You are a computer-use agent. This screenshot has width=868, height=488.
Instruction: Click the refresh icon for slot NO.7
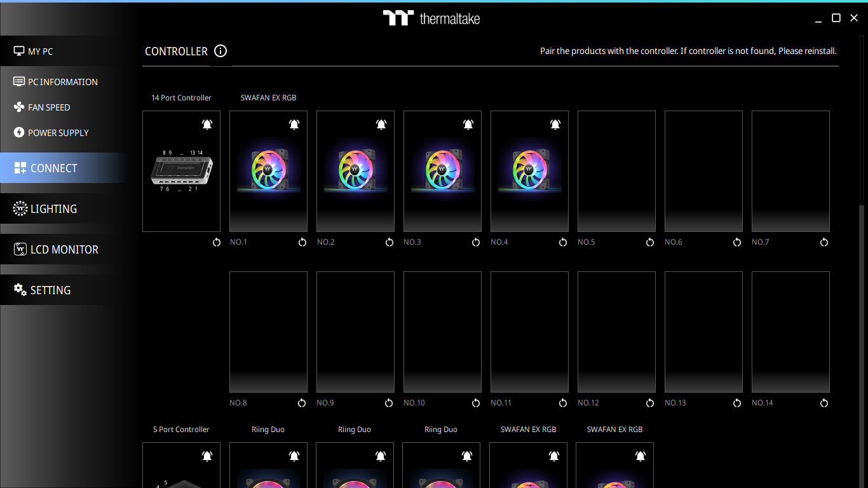pos(824,242)
